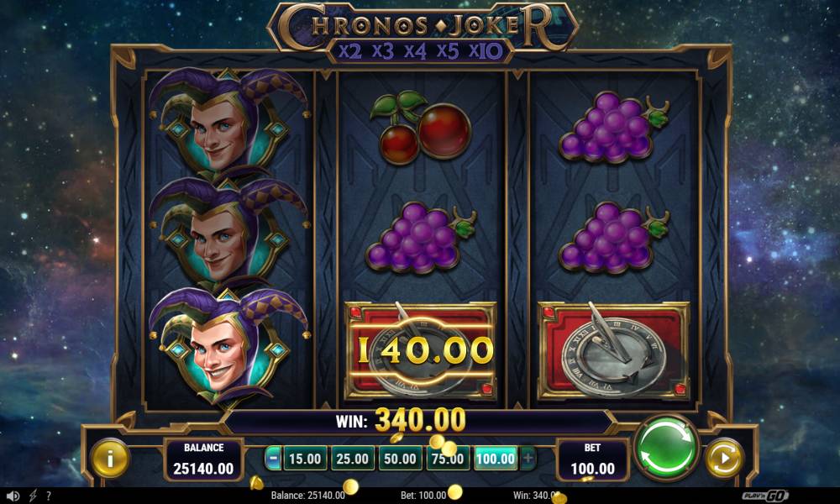
Task: Click the Play'n GO logo
Action: click(765, 496)
